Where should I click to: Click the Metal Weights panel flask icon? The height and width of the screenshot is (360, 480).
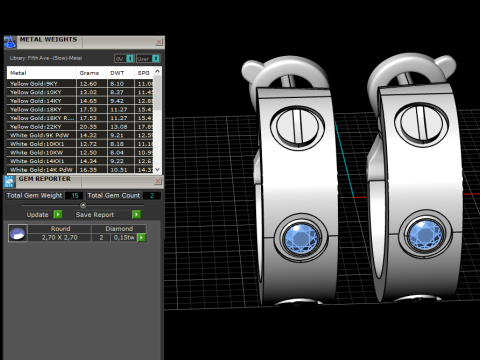10,43
